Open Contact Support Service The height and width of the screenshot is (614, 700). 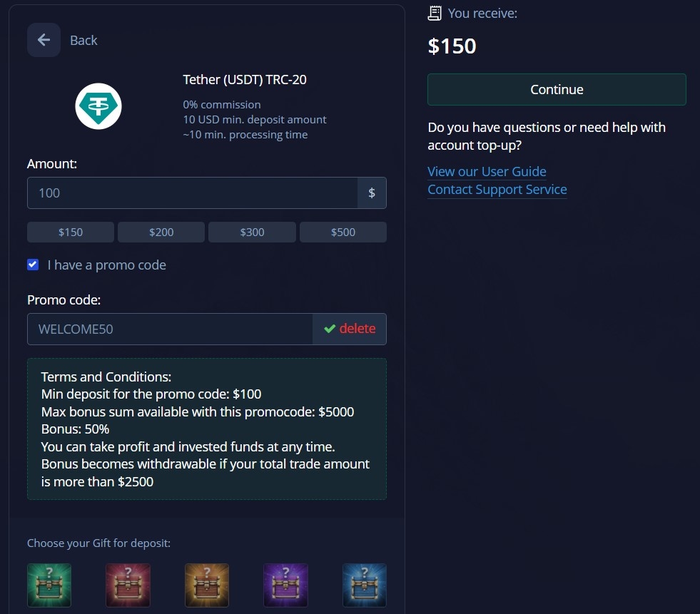click(497, 189)
